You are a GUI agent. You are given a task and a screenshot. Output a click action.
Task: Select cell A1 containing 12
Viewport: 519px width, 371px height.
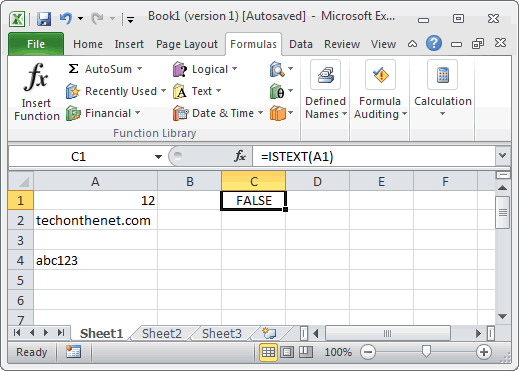(95, 200)
